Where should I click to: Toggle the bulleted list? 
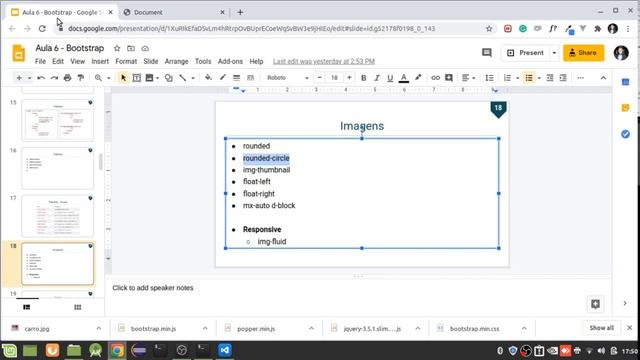point(529,78)
